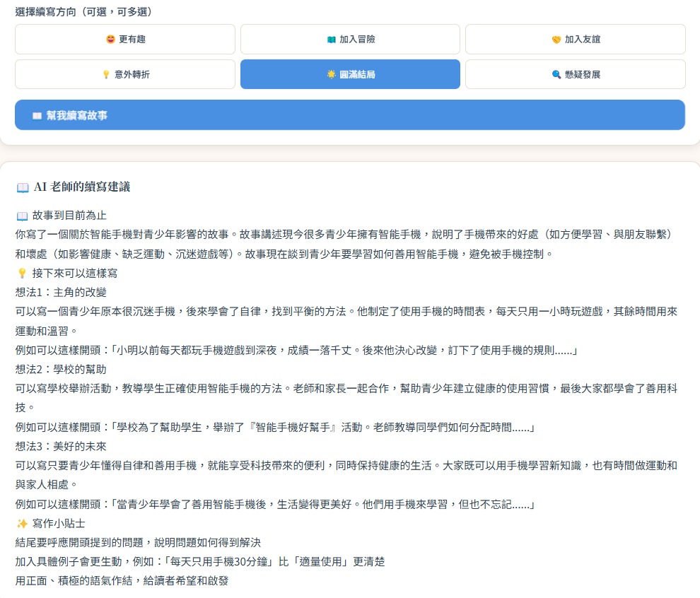700x598 pixels.
Task: Click the 故事到目前為止 subheading
Action: tap(69, 216)
